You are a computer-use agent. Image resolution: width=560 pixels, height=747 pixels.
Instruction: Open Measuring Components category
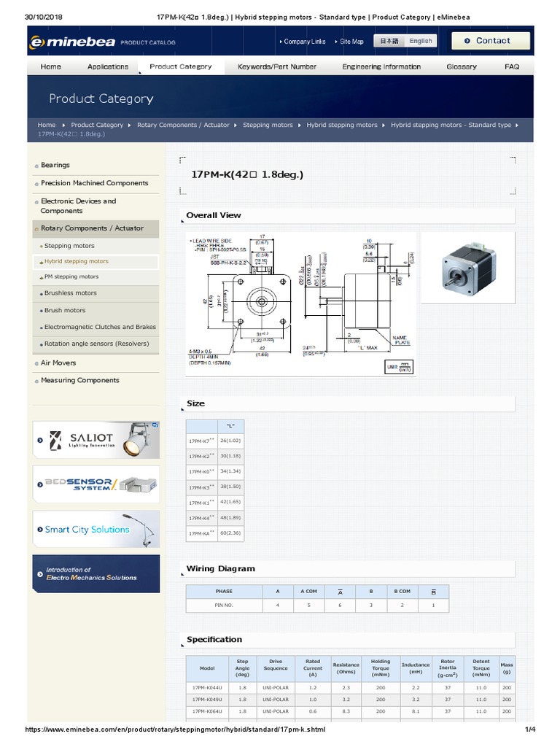(x=80, y=380)
